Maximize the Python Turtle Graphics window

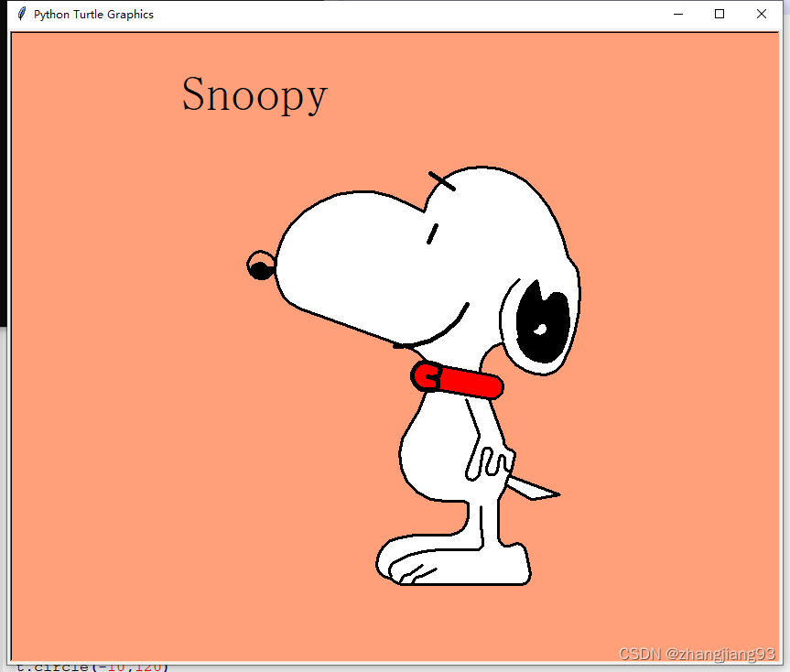click(x=720, y=14)
